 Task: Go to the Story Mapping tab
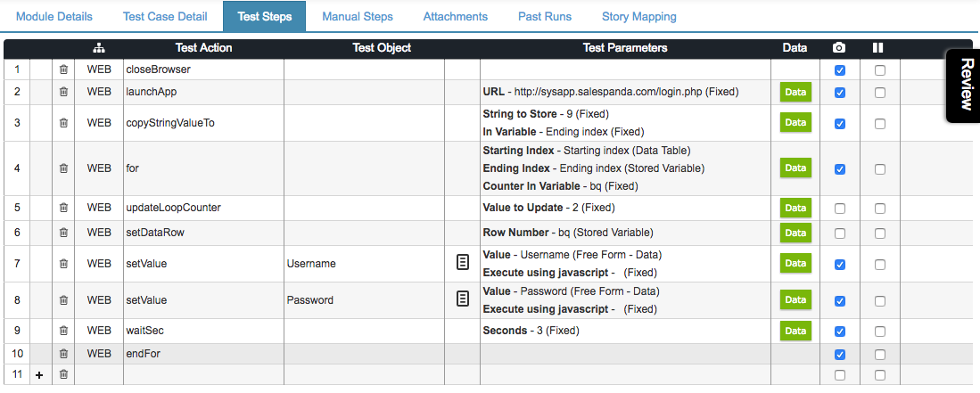[x=638, y=16]
